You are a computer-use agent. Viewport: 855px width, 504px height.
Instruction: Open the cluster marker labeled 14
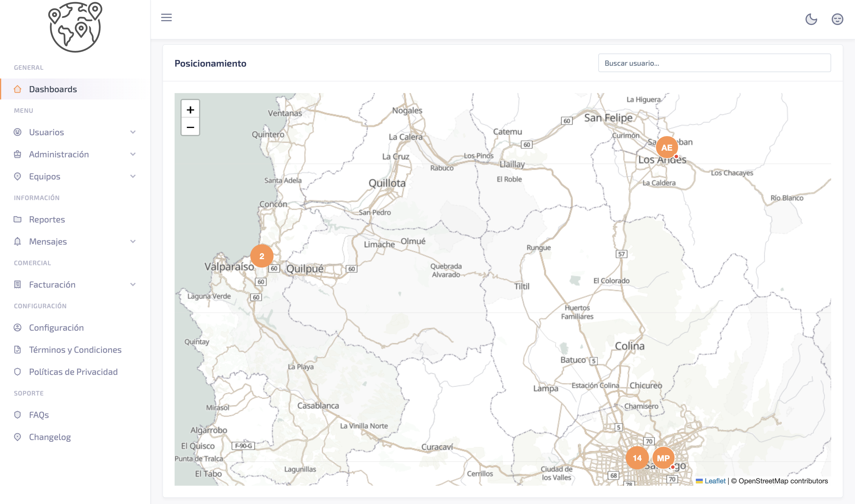pos(637,458)
